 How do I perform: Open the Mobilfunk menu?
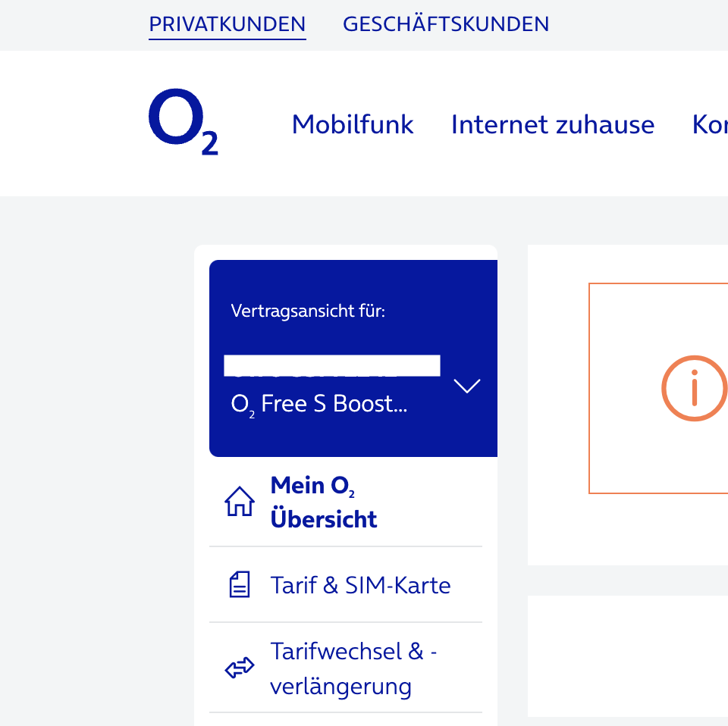[x=353, y=124]
